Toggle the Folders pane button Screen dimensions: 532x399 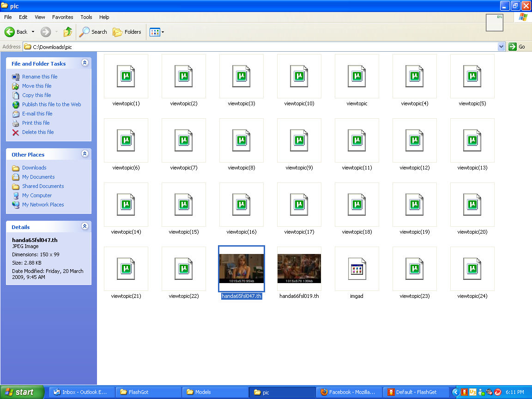(x=127, y=32)
